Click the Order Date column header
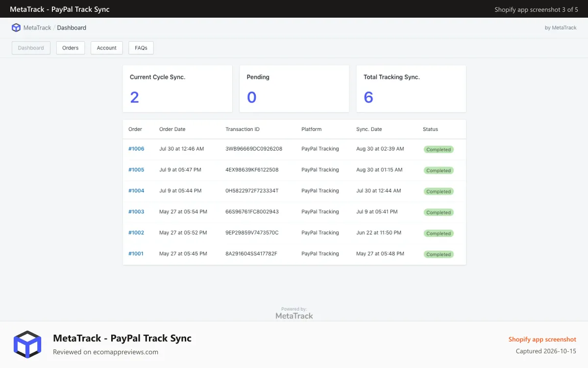This screenshot has height=368, width=588. pos(172,129)
